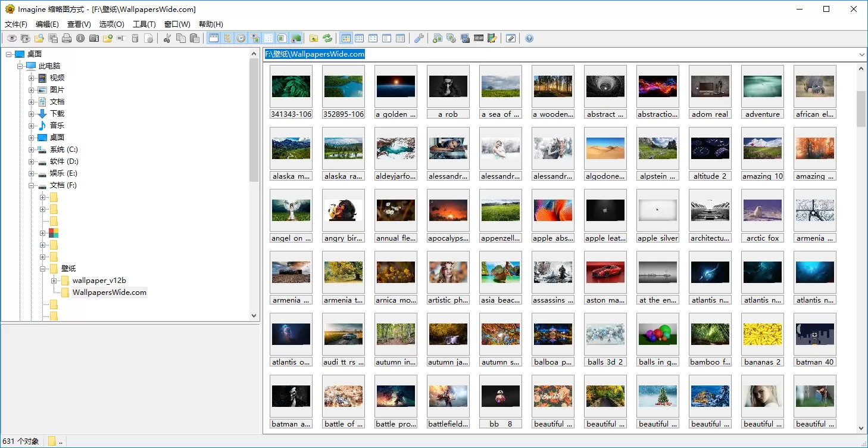Screen dimensions: 868x448
Task: Click the Refresh green arrows icon
Action: coord(327,39)
